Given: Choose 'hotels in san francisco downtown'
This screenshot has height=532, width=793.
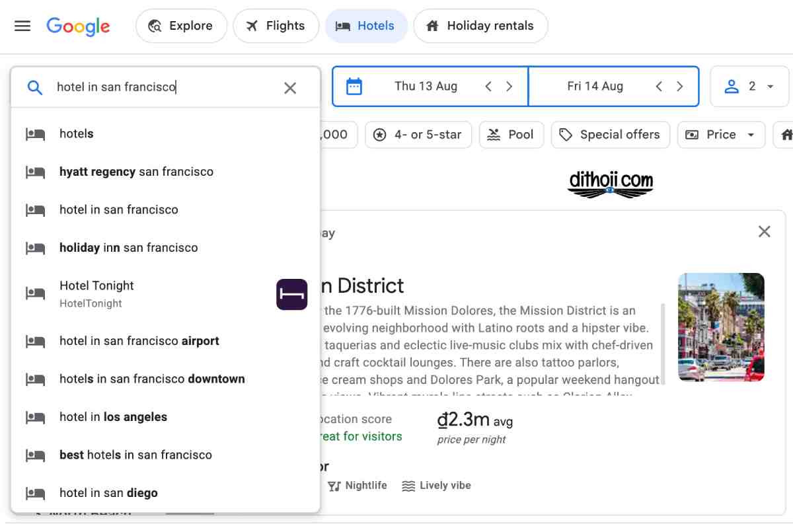Looking at the screenshot, I should tap(165, 379).
